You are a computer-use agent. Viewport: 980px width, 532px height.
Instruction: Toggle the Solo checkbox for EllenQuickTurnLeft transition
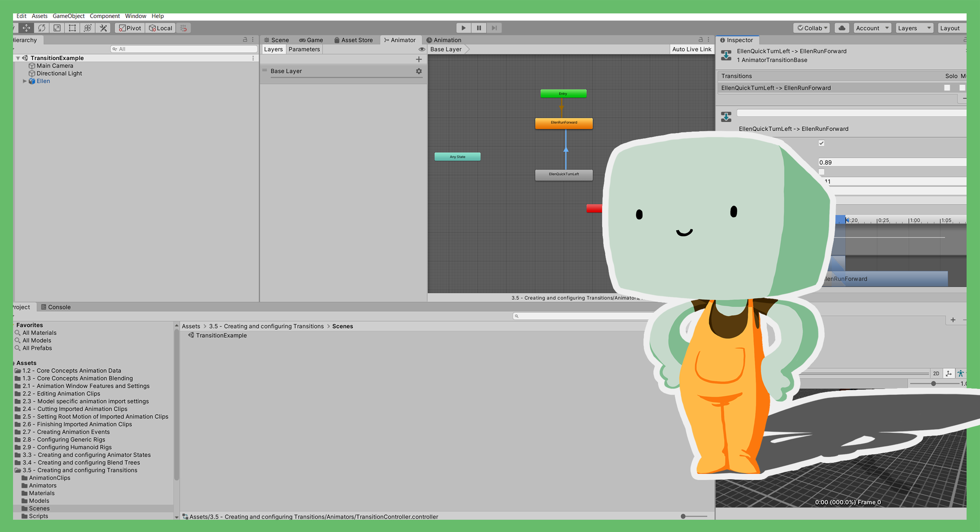(947, 88)
